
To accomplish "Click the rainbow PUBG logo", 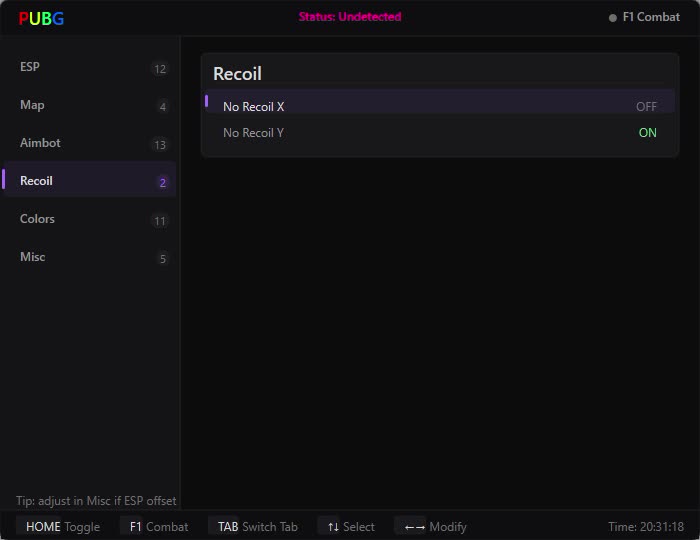I will 41,19.
